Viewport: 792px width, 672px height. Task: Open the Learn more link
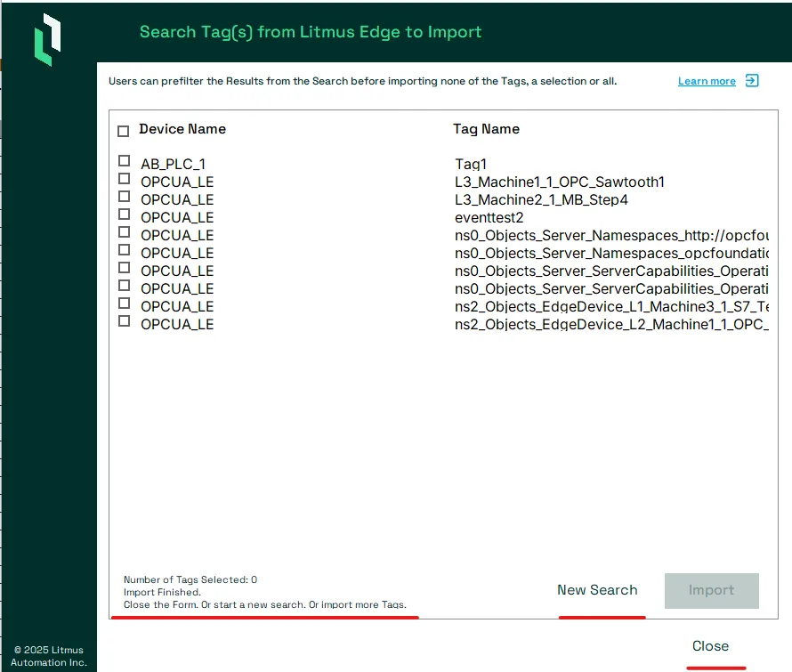[x=707, y=81]
